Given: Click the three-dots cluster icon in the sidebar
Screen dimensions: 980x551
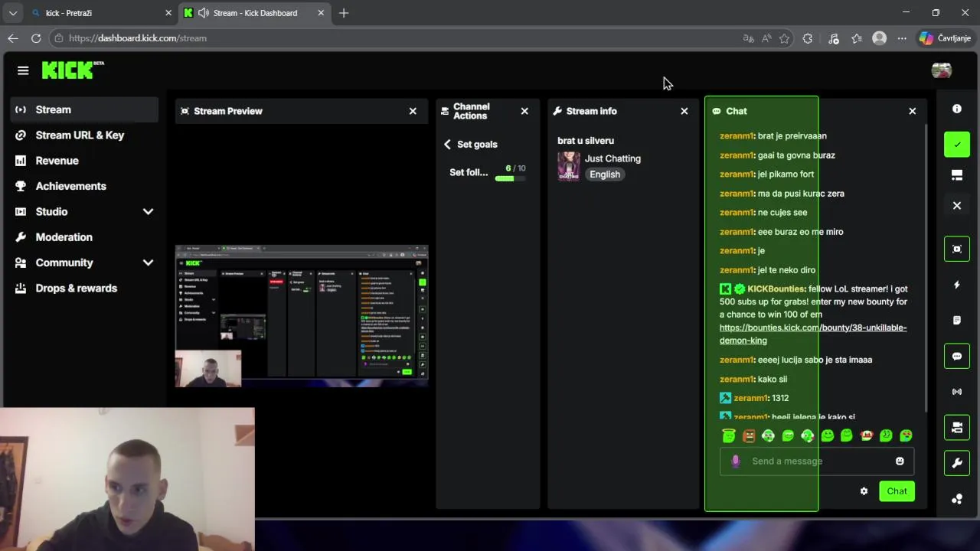Looking at the screenshot, I should (957, 499).
